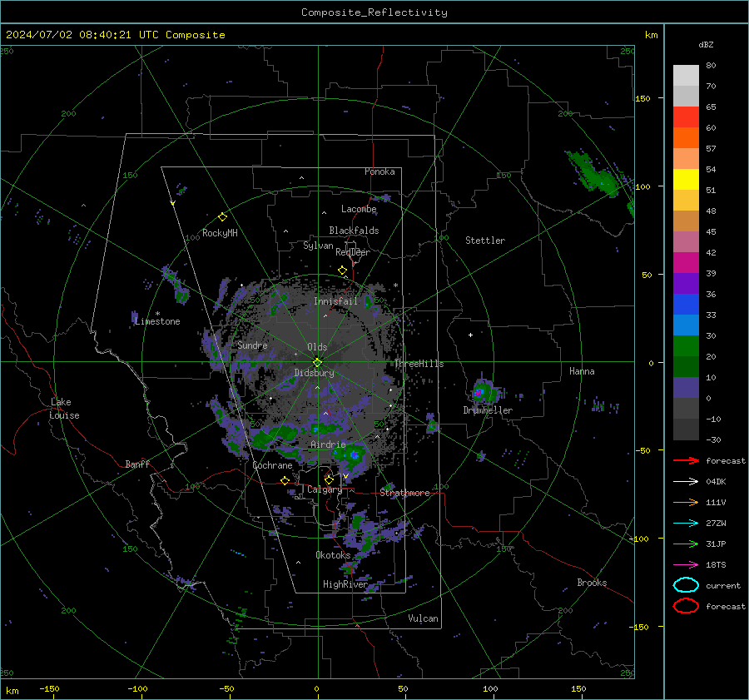Click the white asterisk marker above Limestone

point(157,314)
